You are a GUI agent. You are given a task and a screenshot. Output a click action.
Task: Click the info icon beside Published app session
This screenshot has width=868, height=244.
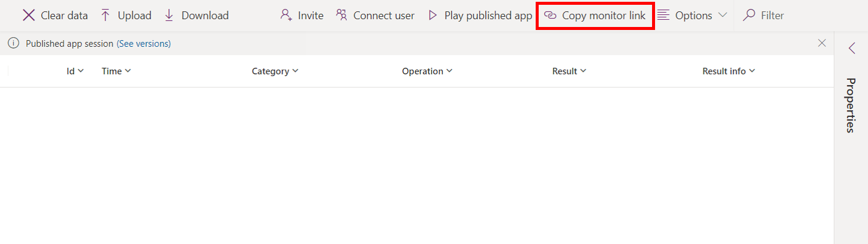click(x=14, y=43)
